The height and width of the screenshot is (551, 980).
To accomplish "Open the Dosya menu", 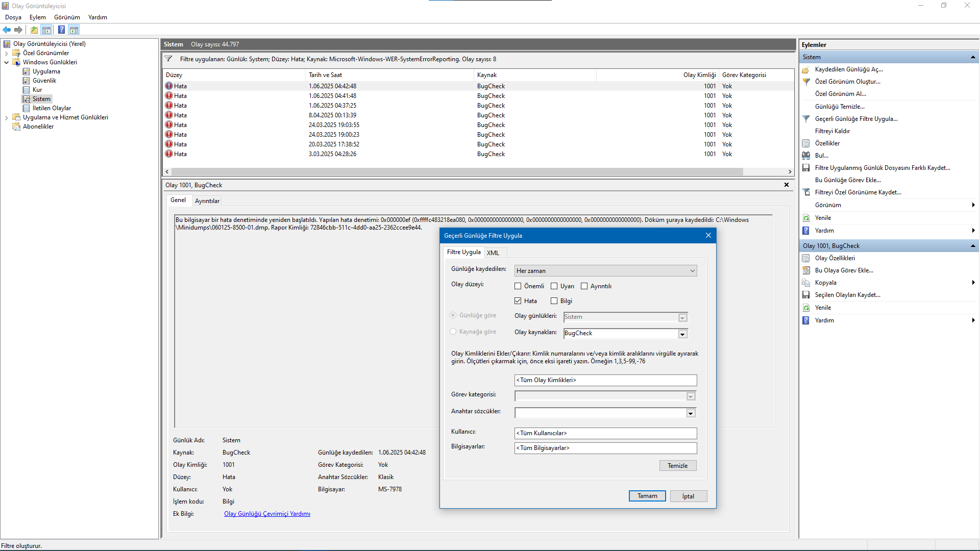I will coord(13,17).
